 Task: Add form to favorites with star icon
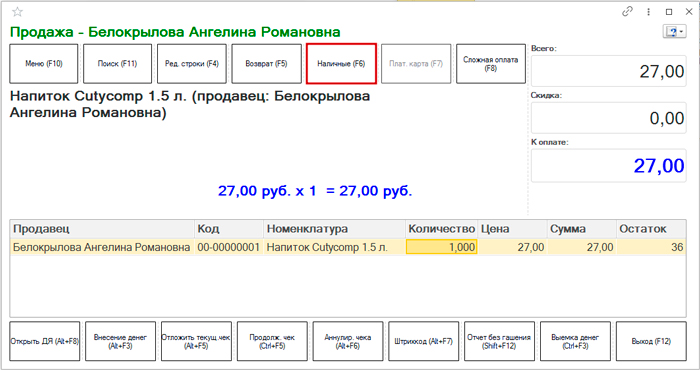17,12
